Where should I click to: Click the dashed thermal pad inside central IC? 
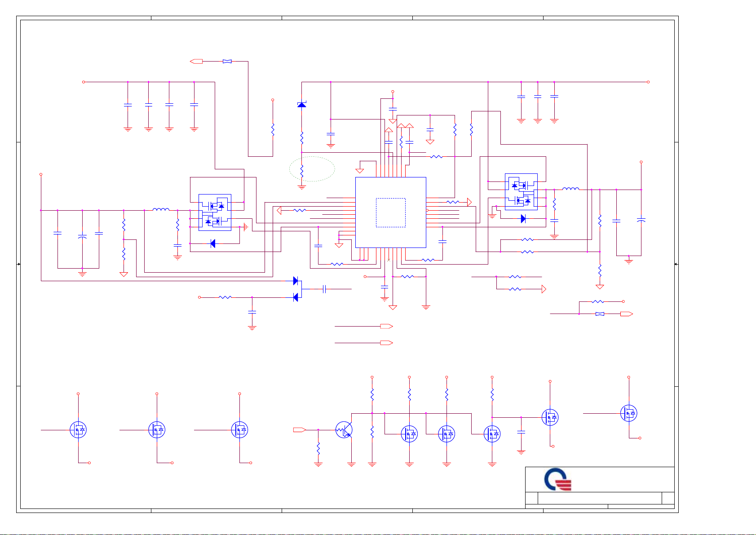pos(390,212)
